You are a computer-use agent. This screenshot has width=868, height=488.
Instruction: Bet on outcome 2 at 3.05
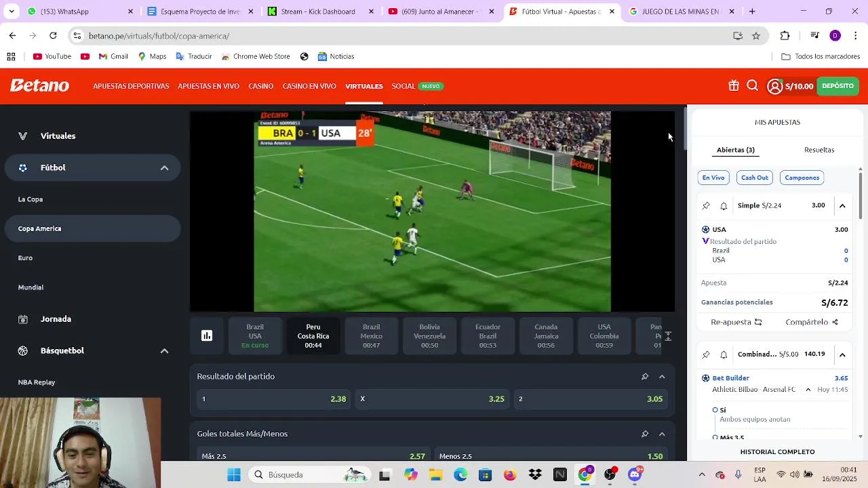(591, 399)
